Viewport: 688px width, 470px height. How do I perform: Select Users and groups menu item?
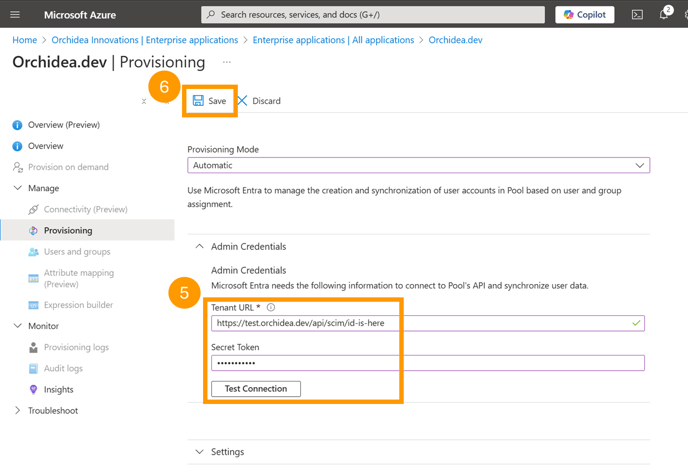tap(77, 251)
